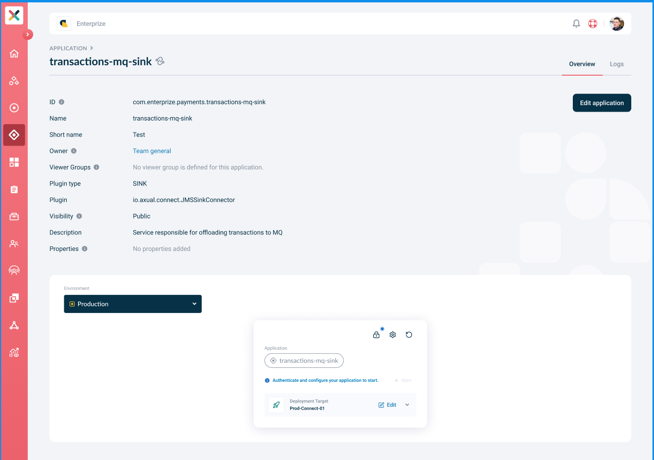Click the Public visibility value
This screenshot has width=654, height=460.
(141, 216)
